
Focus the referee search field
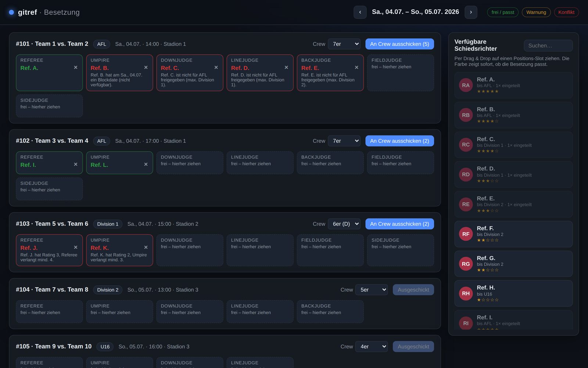(548, 46)
